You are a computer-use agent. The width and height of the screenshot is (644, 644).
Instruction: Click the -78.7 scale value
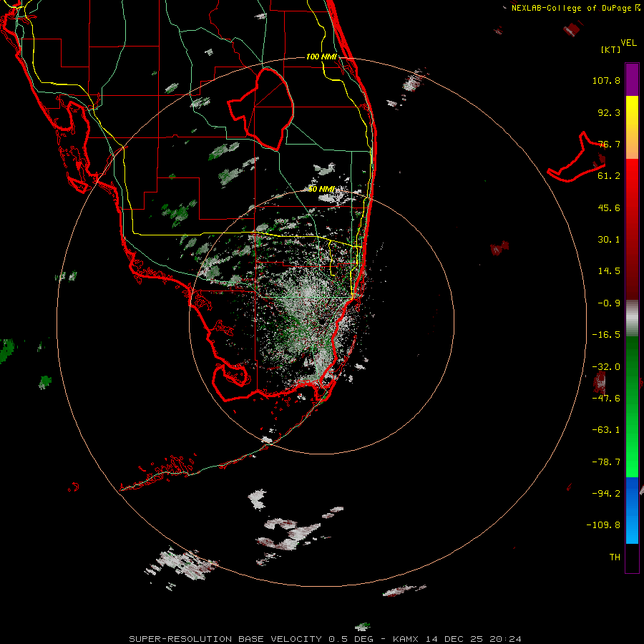point(606,462)
